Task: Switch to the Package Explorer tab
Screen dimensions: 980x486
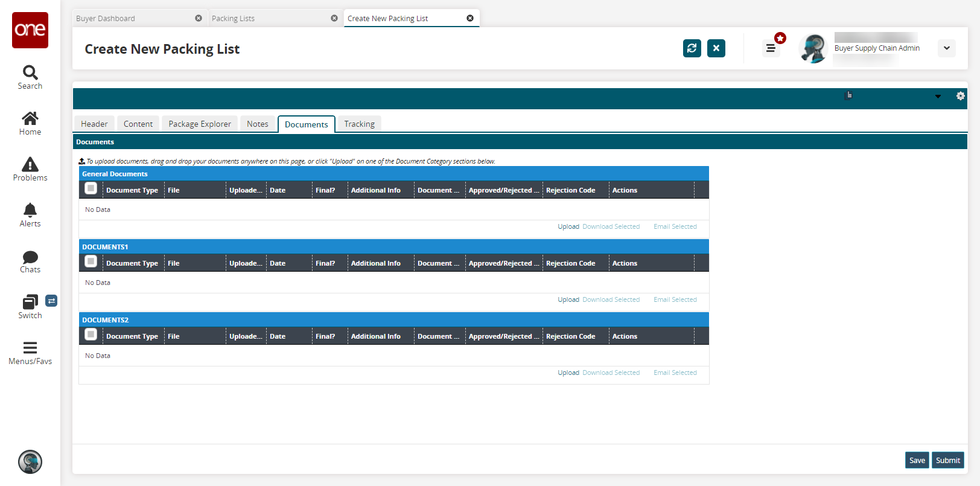Action: [200, 124]
